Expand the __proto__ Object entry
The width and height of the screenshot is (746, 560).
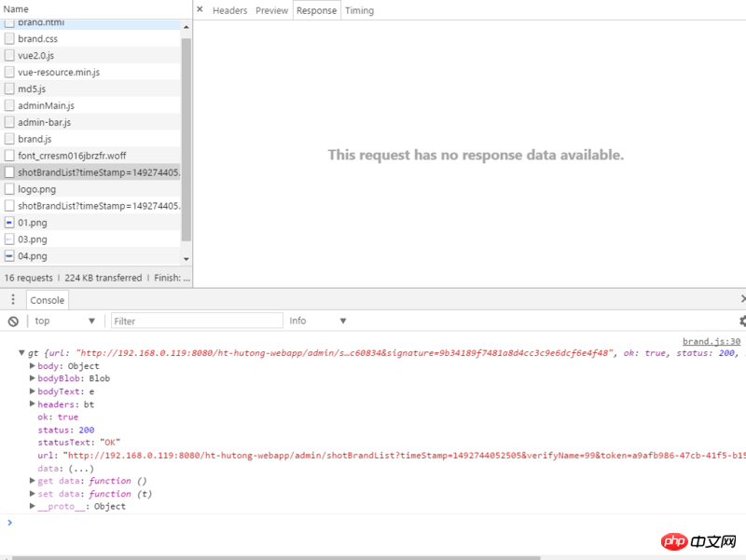32,506
